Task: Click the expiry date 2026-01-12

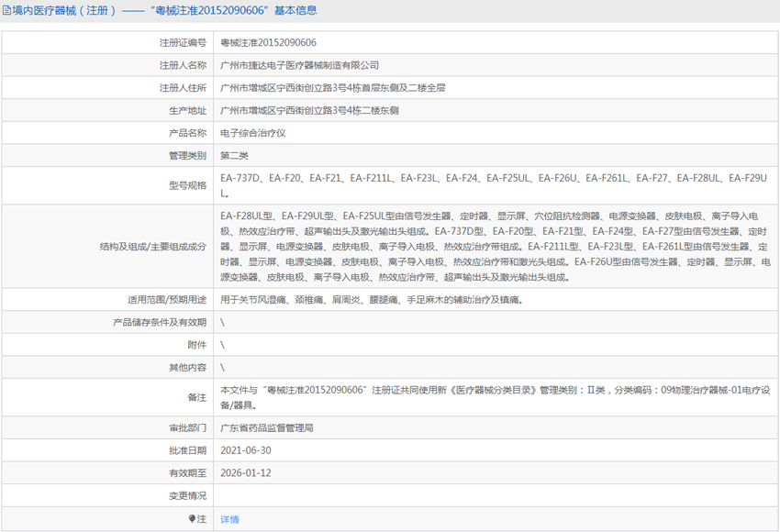Action: (x=246, y=472)
